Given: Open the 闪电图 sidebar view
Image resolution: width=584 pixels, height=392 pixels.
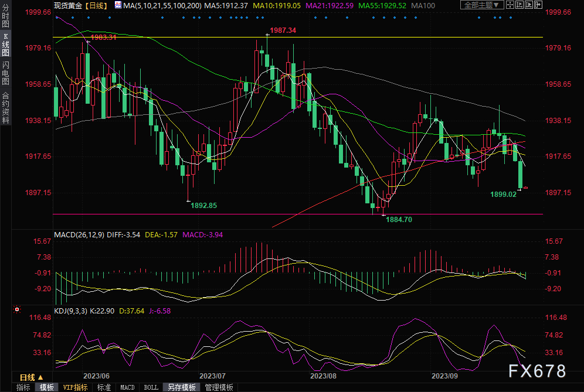Looking at the screenshot, I should pyautogui.click(x=6, y=73).
